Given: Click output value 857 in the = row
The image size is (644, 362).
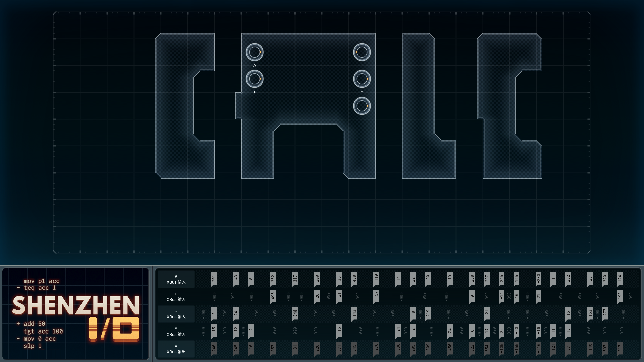Looking at the screenshot, I should coord(273,348).
